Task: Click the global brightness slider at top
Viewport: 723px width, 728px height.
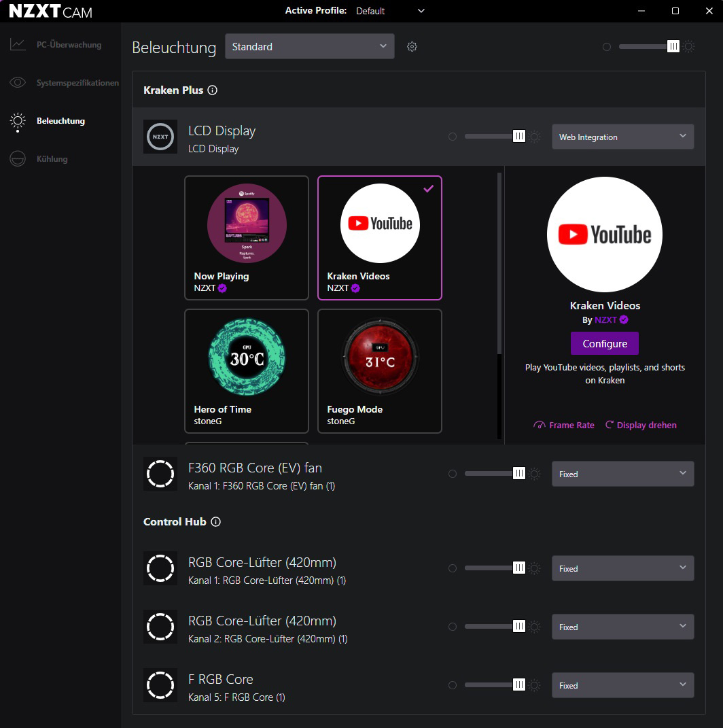Action: 649,46
